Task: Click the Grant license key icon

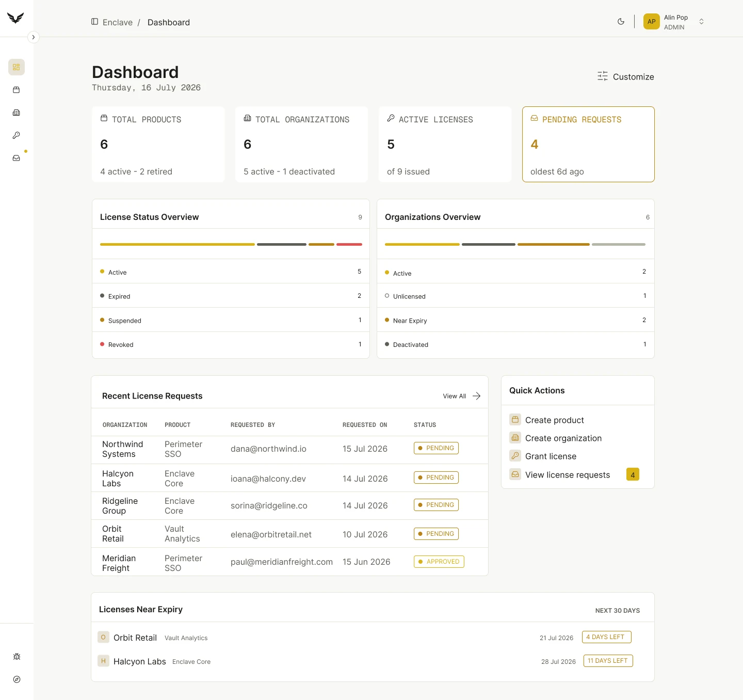Action: 515,456
